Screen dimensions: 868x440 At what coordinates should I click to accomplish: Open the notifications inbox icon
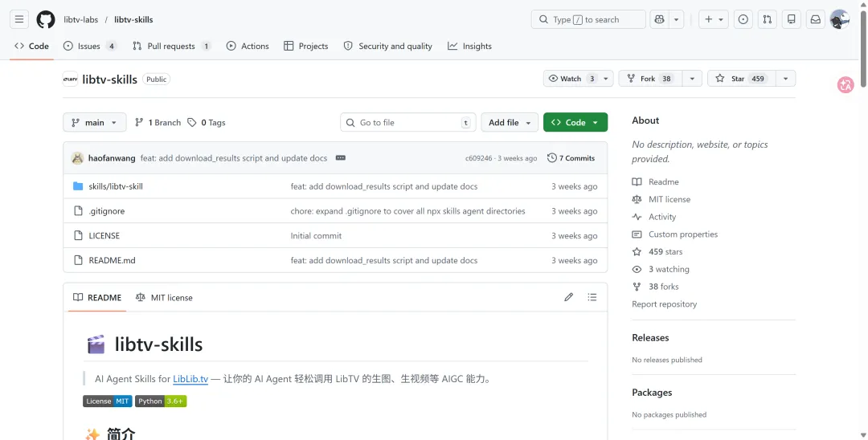(816, 19)
